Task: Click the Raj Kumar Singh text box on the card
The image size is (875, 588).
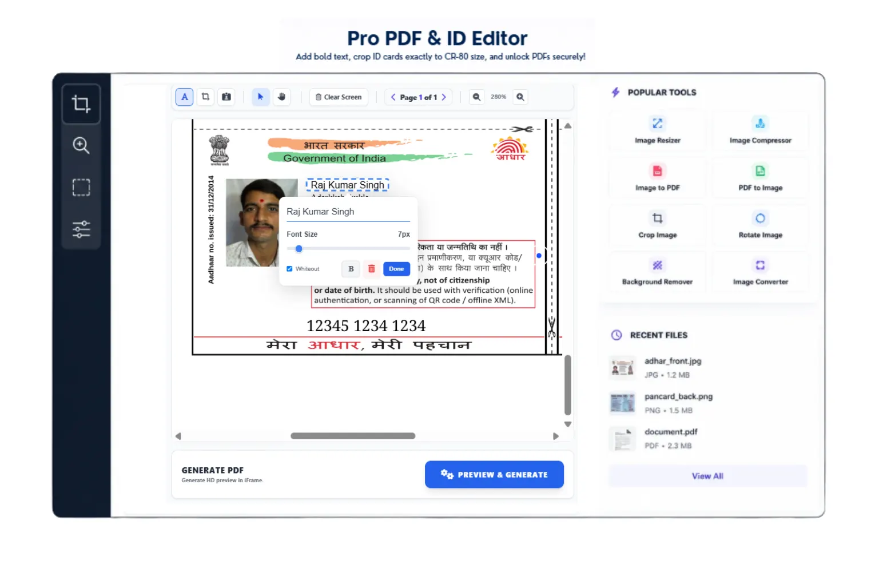Action: (x=348, y=185)
